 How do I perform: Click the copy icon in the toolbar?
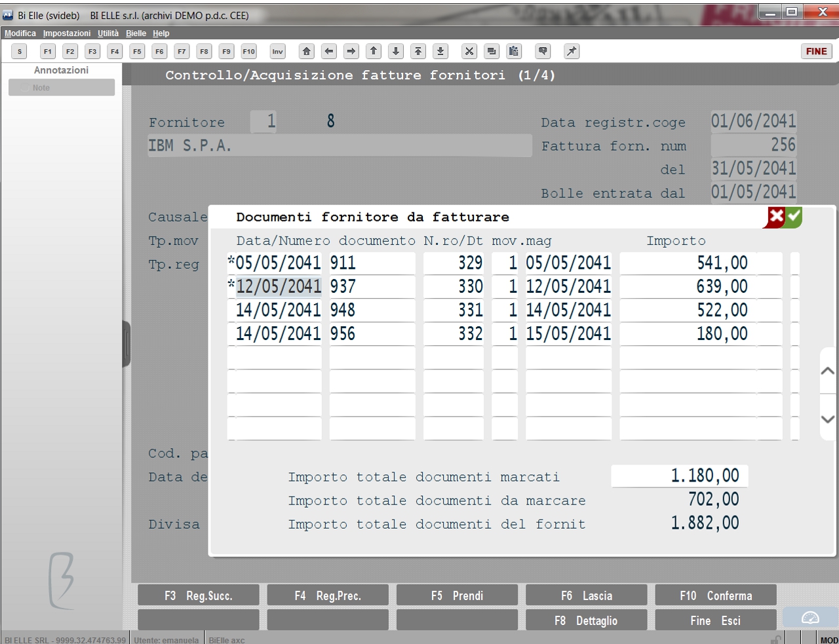[492, 51]
